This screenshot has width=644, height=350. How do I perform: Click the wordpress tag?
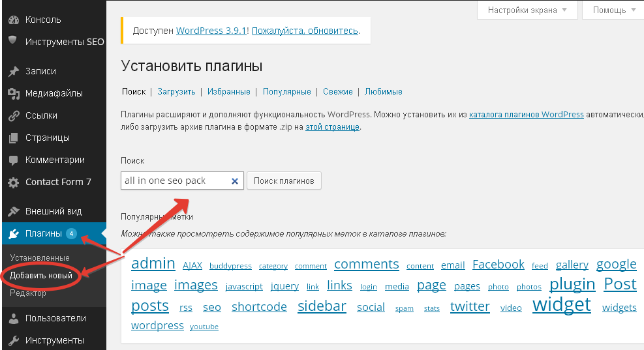point(157,325)
